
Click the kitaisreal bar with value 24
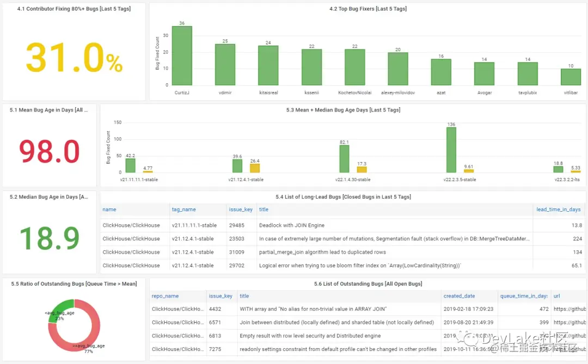pos(268,65)
